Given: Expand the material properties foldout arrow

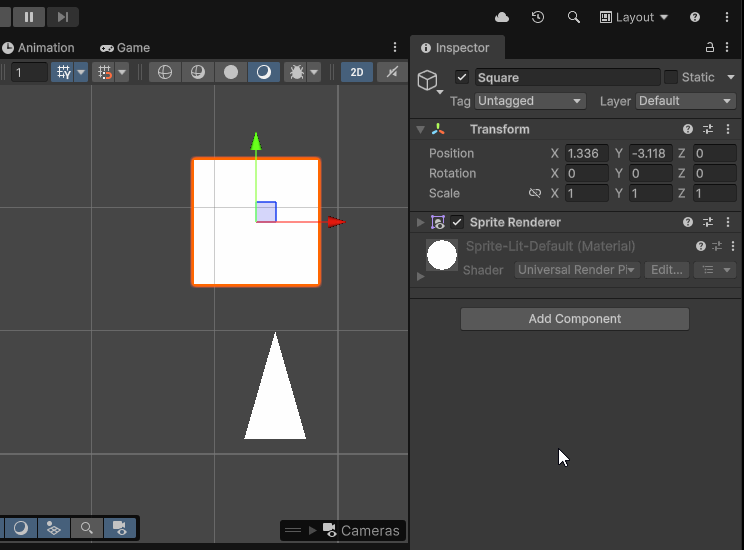Looking at the screenshot, I should click(x=420, y=276).
